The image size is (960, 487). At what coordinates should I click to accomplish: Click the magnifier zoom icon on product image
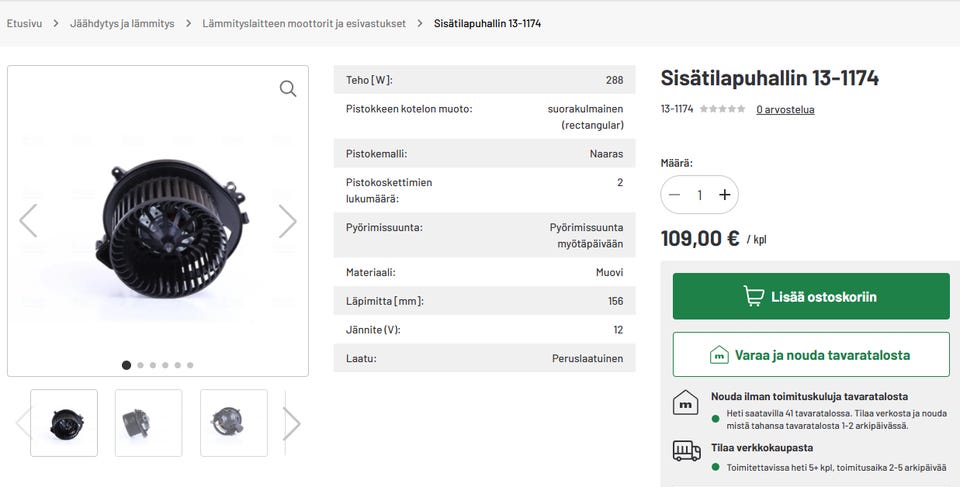(x=288, y=89)
